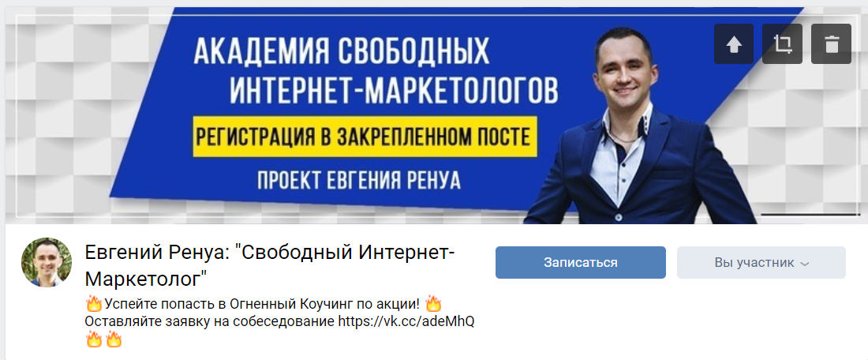
Task: Select the Оставляйте заявку на собеседование text
Action: pyautogui.click(x=211, y=321)
